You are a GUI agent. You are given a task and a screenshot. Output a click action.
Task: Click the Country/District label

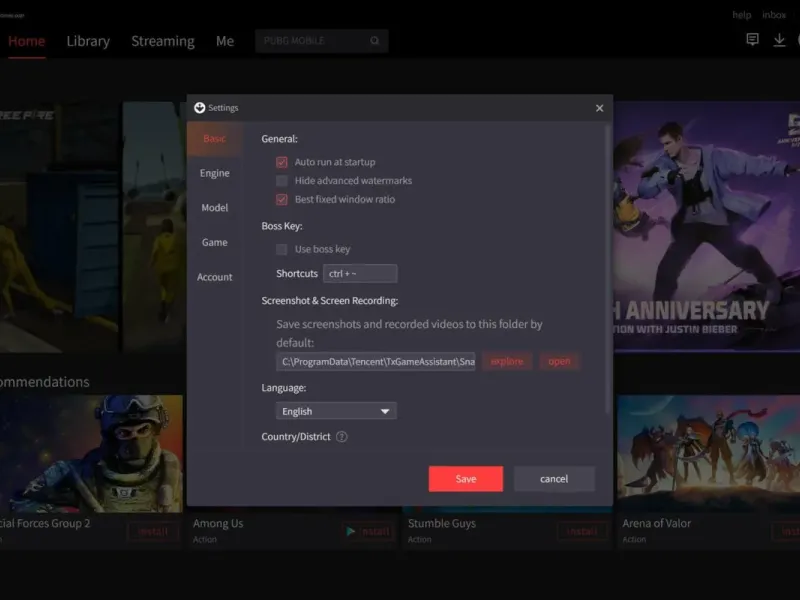[x=296, y=437]
